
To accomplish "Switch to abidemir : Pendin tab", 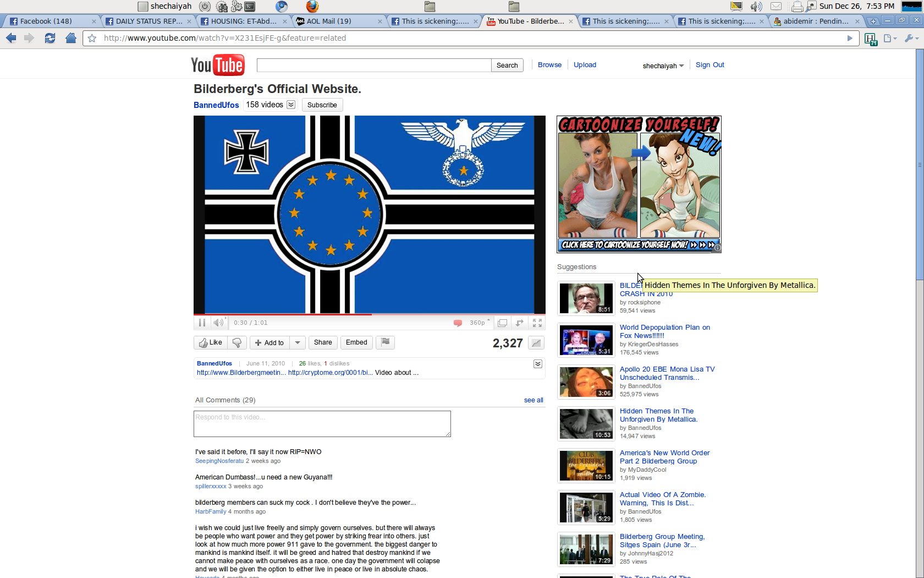I will (x=816, y=21).
